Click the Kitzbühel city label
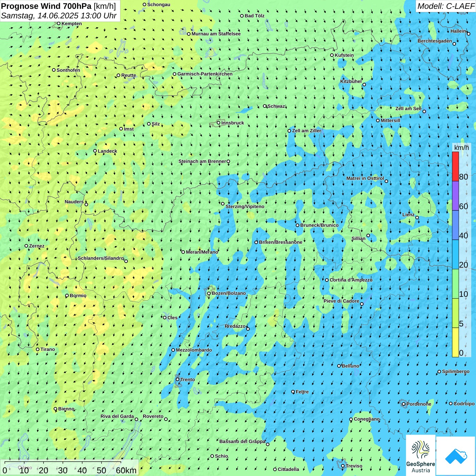 pyautogui.click(x=351, y=81)
